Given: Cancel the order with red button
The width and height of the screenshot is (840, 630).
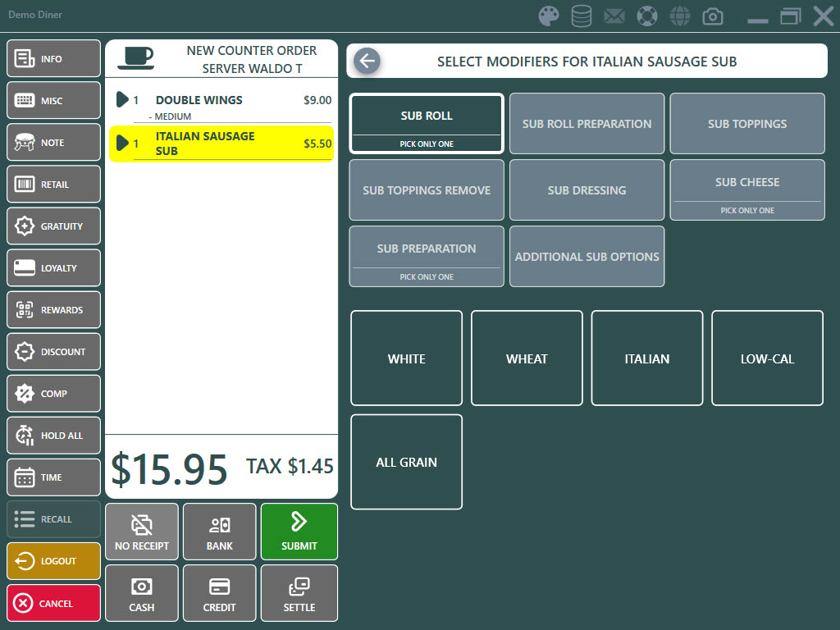Looking at the screenshot, I should pyautogui.click(x=54, y=603).
